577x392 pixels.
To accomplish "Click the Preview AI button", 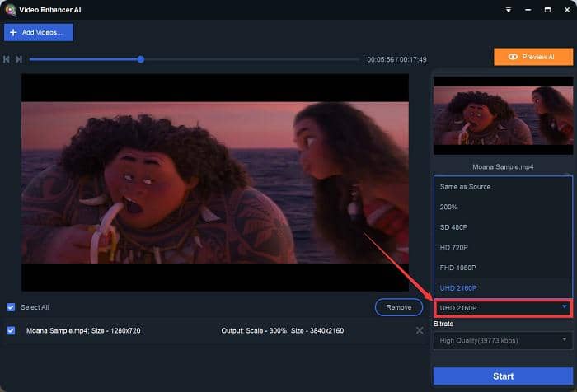I will (x=533, y=57).
